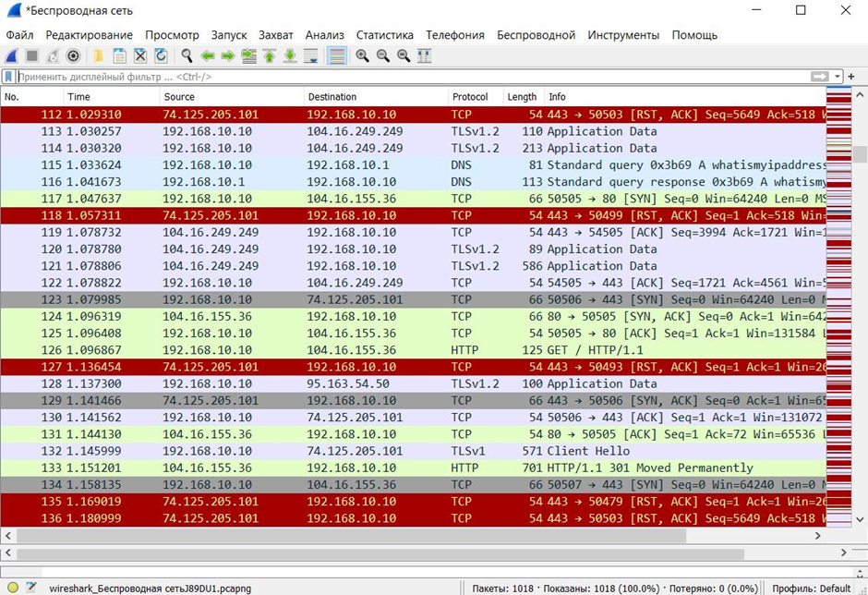Click inside the display filter input field
Screen dimensions: 868x595
click(406, 77)
